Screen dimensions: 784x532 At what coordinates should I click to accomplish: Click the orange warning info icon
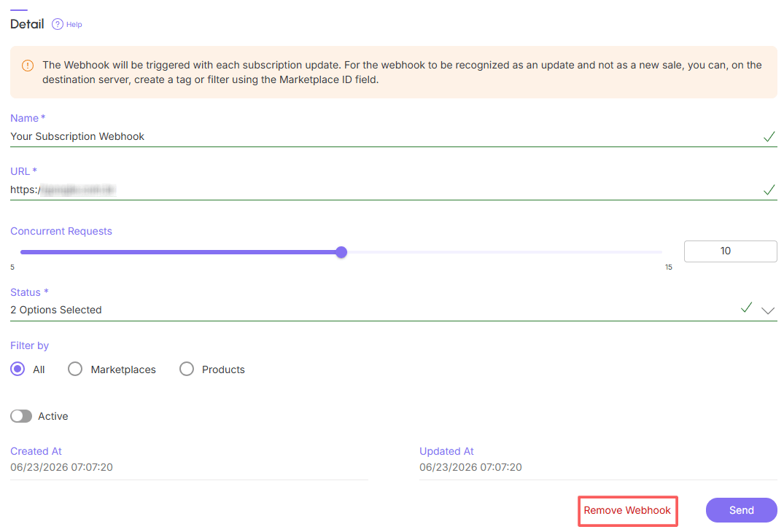(28, 66)
